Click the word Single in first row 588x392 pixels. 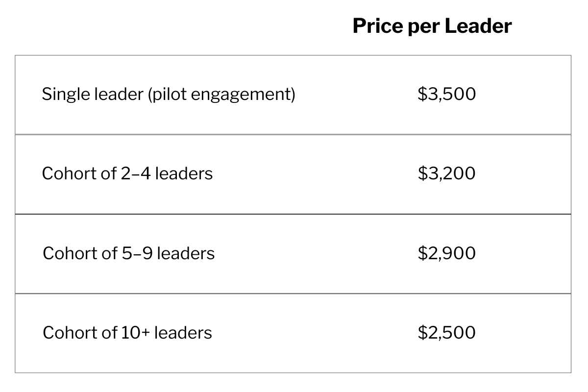[63, 94]
